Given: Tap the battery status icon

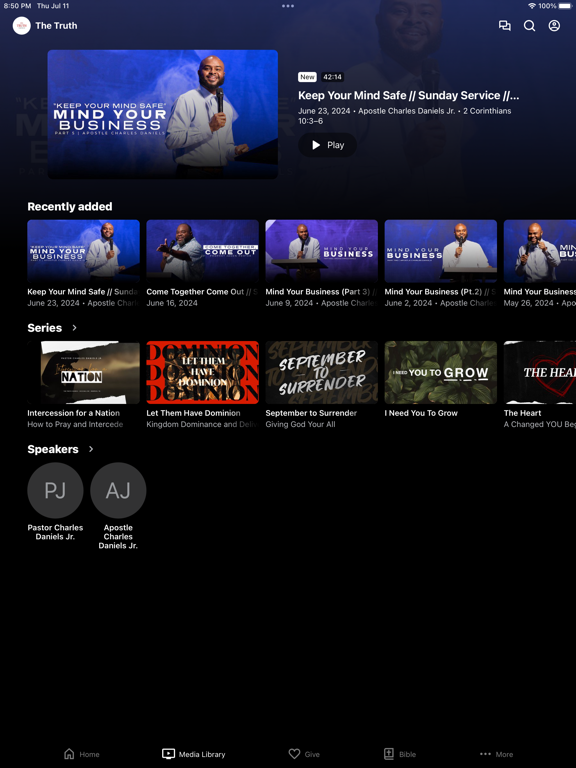Looking at the screenshot, I should pos(564,6).
